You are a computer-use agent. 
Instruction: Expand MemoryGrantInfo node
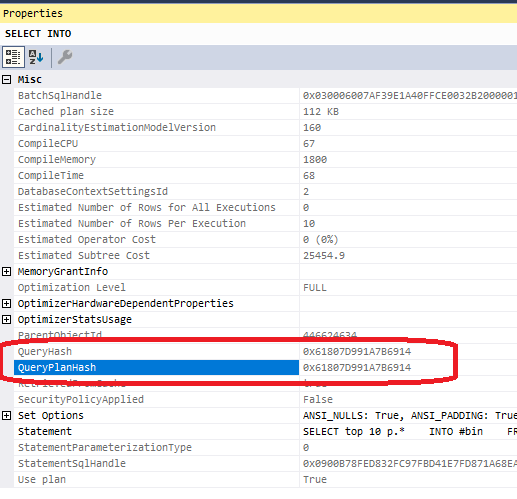coord(6,272)
